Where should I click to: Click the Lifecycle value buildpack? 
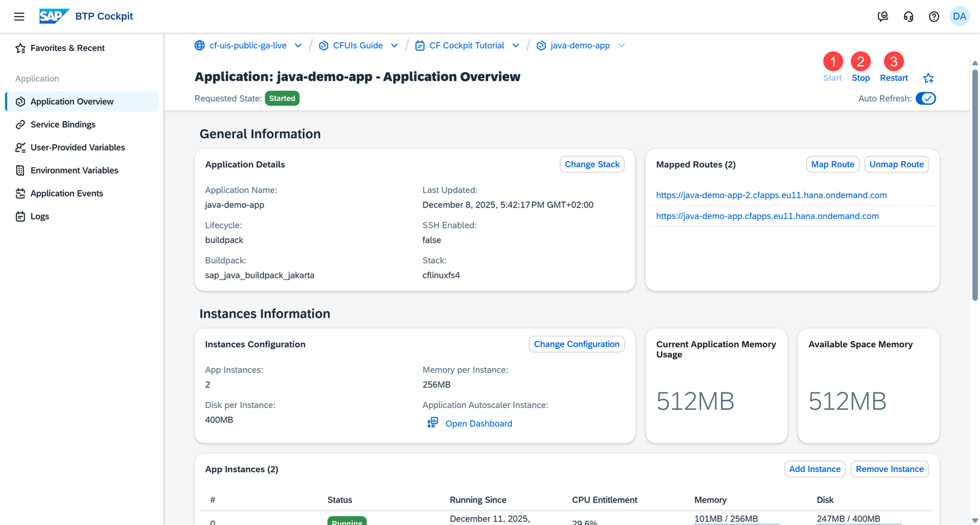point(224,240)
